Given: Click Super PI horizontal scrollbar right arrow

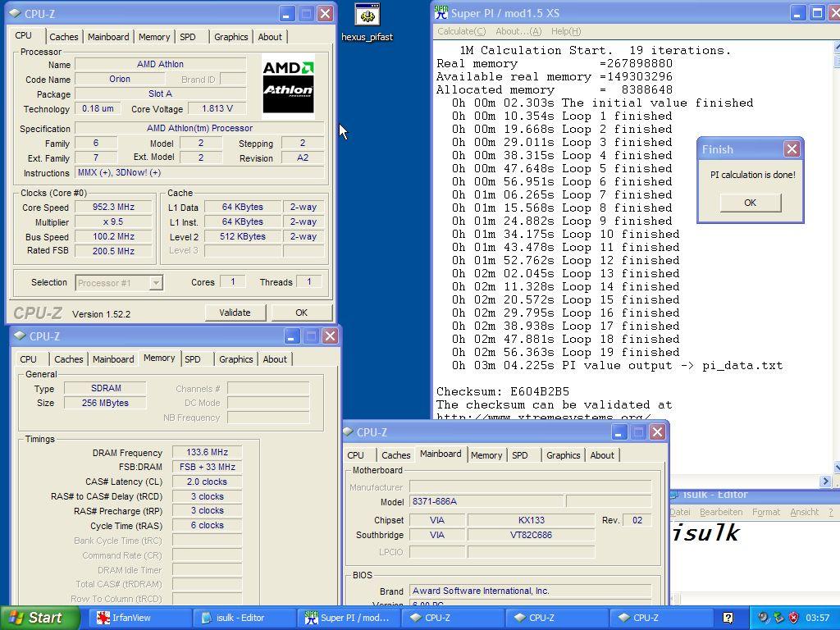Looking at the screenshot, I should pyautogui.click(x=825, y=482).
